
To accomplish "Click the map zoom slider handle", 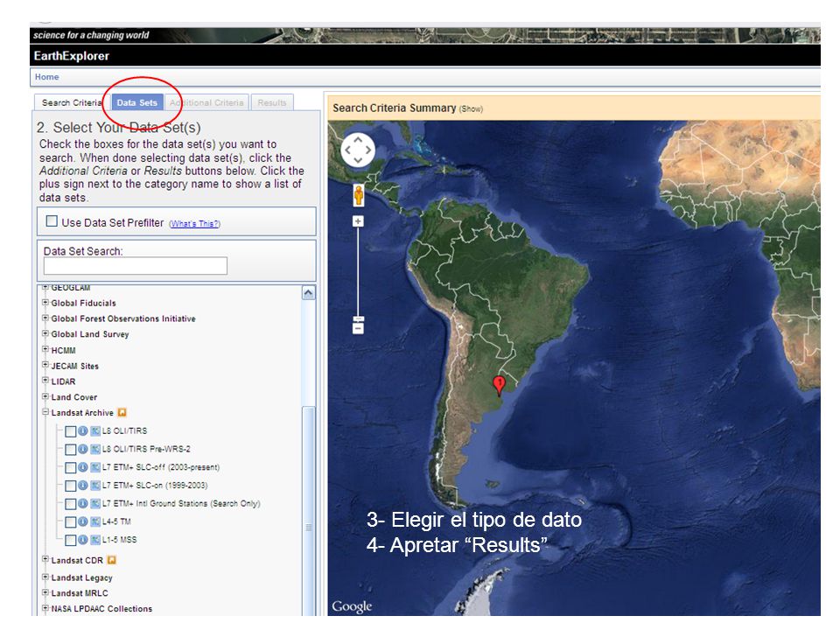I will tap(358, 318).
